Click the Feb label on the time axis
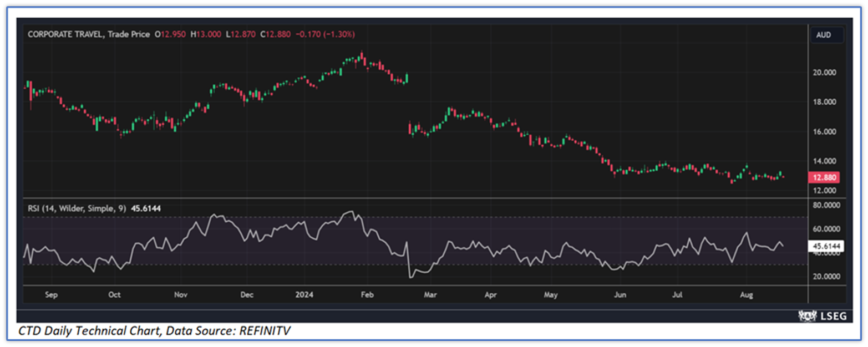Screen dimensions: 868x347 368,295
